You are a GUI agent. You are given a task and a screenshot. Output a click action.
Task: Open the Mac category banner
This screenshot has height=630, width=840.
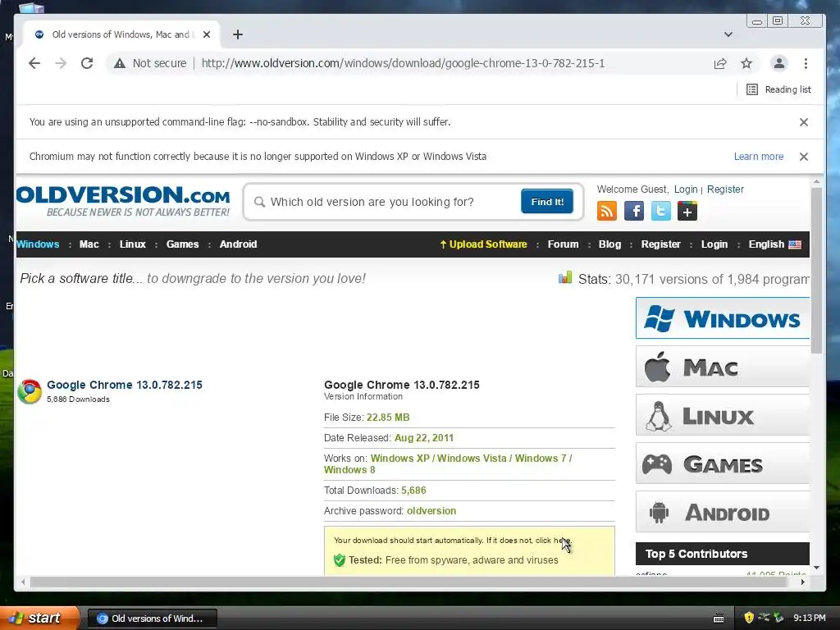(x=722, y=367)
